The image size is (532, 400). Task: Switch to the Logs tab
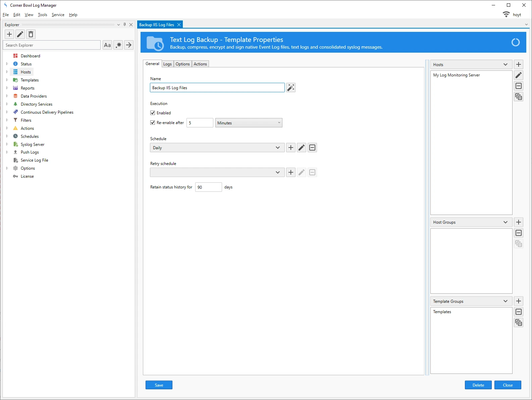[x=167, y=64]
